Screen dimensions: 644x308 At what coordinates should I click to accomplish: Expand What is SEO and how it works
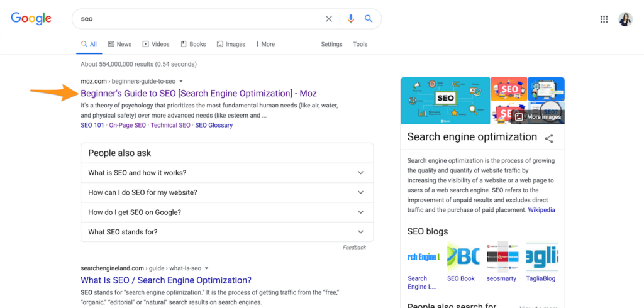(227, 173)
